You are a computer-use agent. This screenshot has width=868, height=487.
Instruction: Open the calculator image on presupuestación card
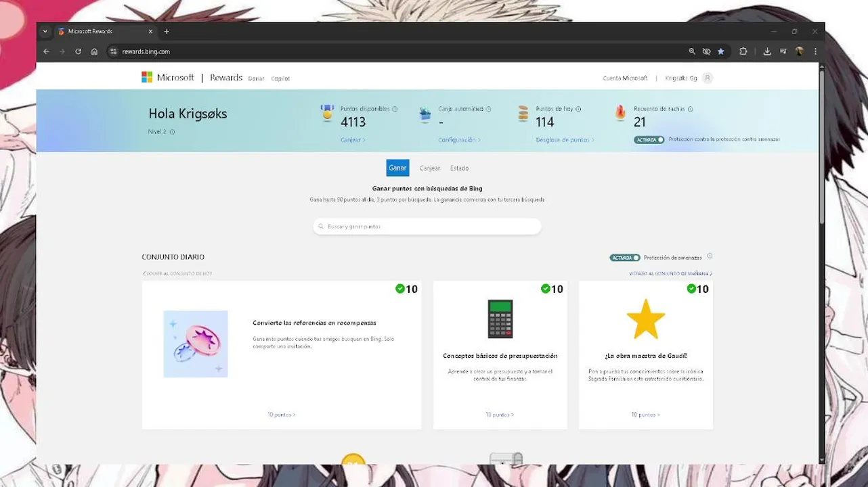click(500, 319)
